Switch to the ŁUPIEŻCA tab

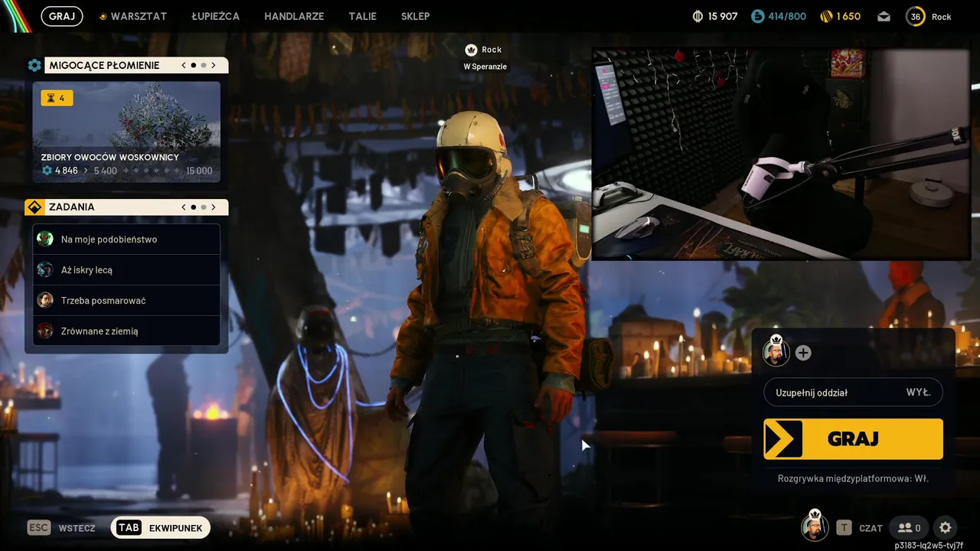pos(215,16)
